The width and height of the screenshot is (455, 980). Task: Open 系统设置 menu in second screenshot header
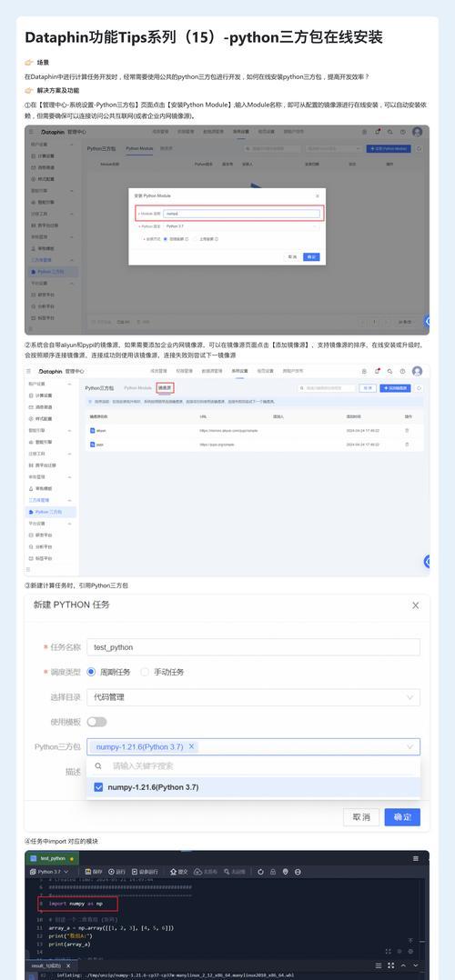241,371
